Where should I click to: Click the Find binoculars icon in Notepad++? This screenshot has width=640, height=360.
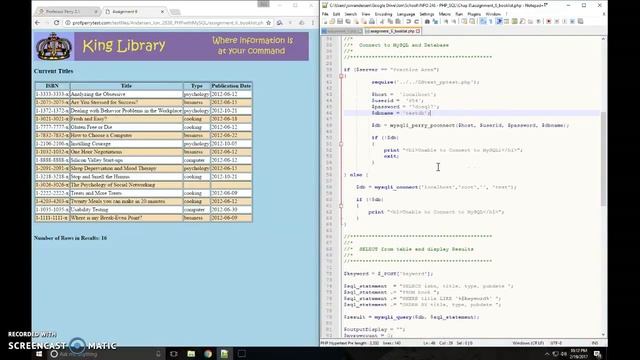tap(427, 21)
